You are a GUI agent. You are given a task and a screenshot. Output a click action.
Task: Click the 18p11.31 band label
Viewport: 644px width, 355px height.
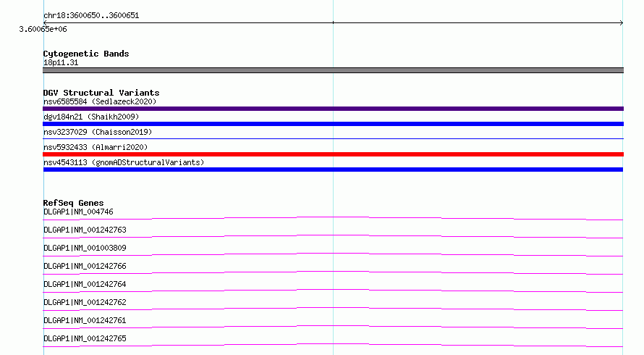61,62
